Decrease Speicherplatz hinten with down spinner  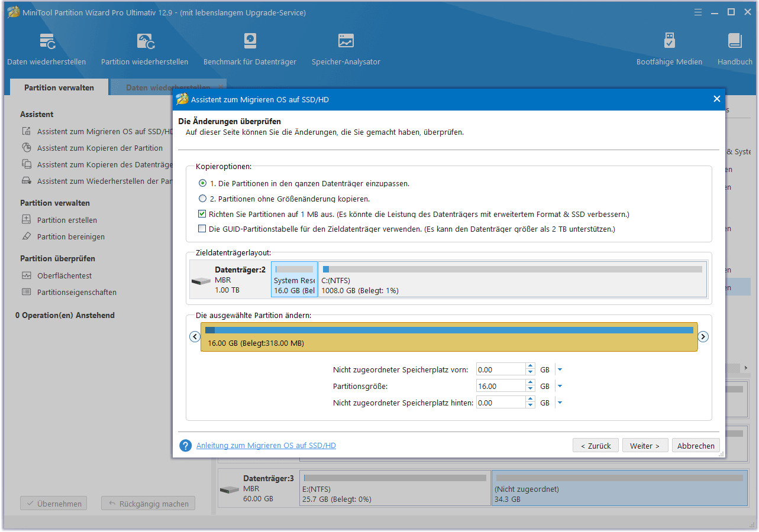[530, 406]
